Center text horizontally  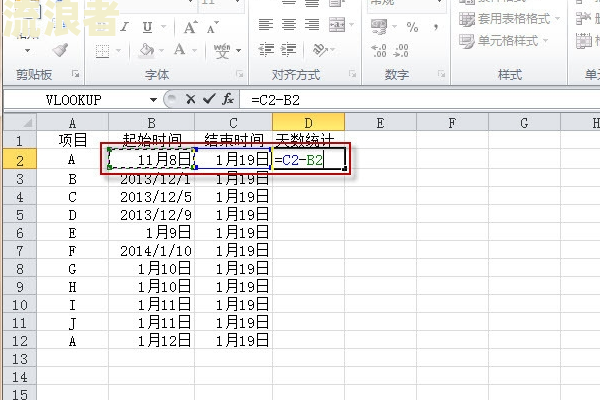coord(289,25)
